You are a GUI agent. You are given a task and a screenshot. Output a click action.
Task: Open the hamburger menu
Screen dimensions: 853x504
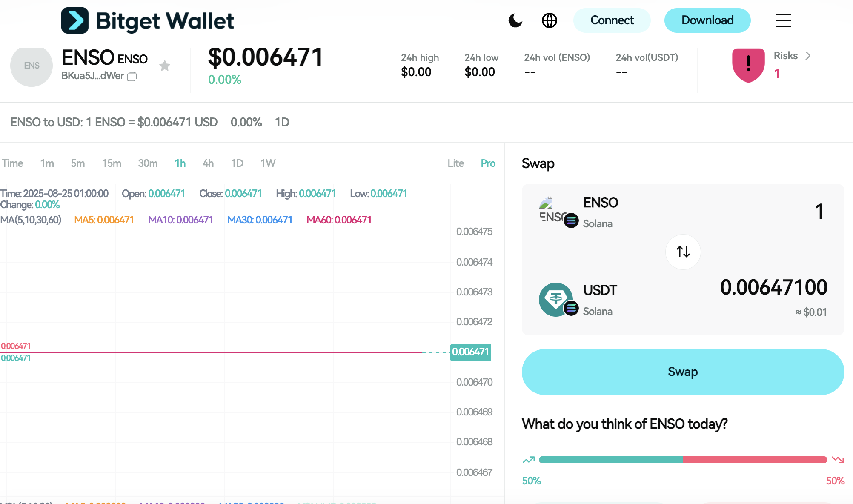[x=783, y=20]
